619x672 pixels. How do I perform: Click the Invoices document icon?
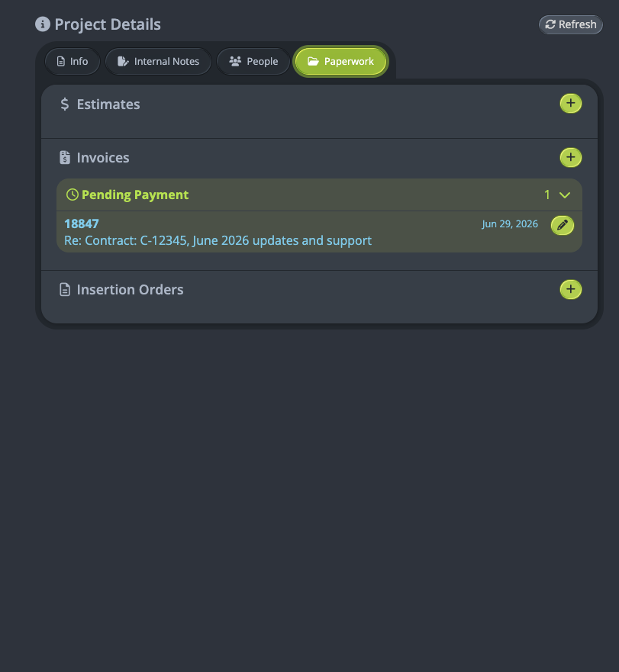pyautogui.click(x=65, y=158)
